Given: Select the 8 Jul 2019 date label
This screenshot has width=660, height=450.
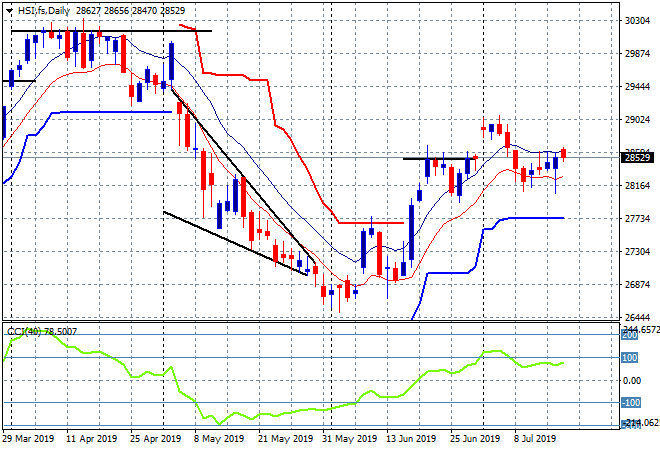Looking at the screenshot, I should 535,438.
